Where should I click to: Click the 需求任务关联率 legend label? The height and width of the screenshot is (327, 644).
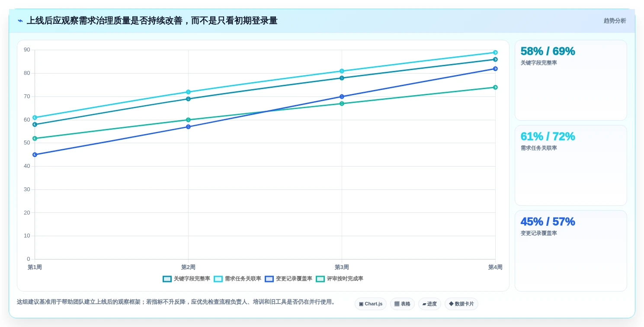[243, 279]
